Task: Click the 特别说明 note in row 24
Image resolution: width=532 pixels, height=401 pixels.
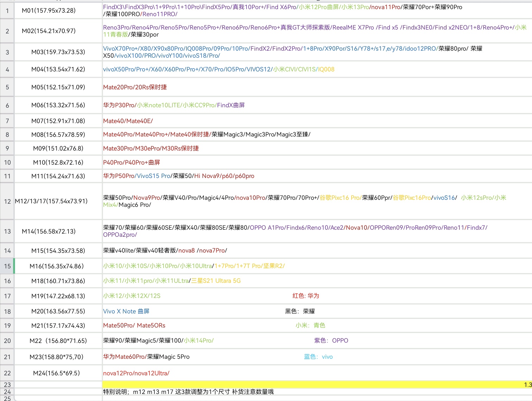Action: [188, 392]
